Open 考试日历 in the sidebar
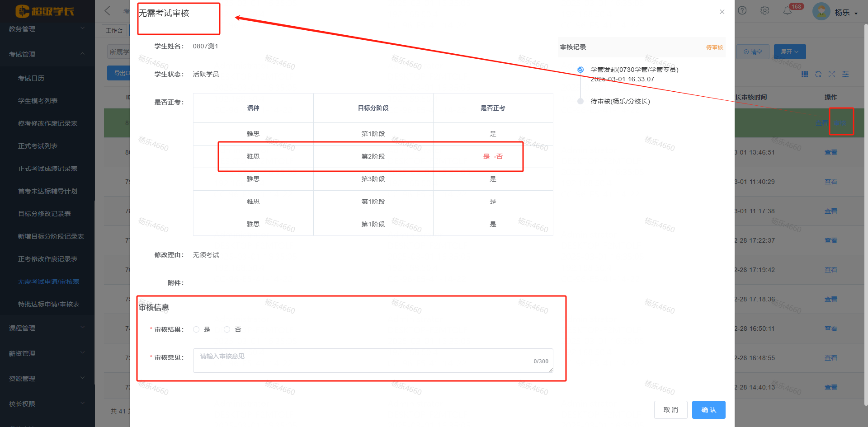This screenshot has width=868, height=427. (31, 78)
